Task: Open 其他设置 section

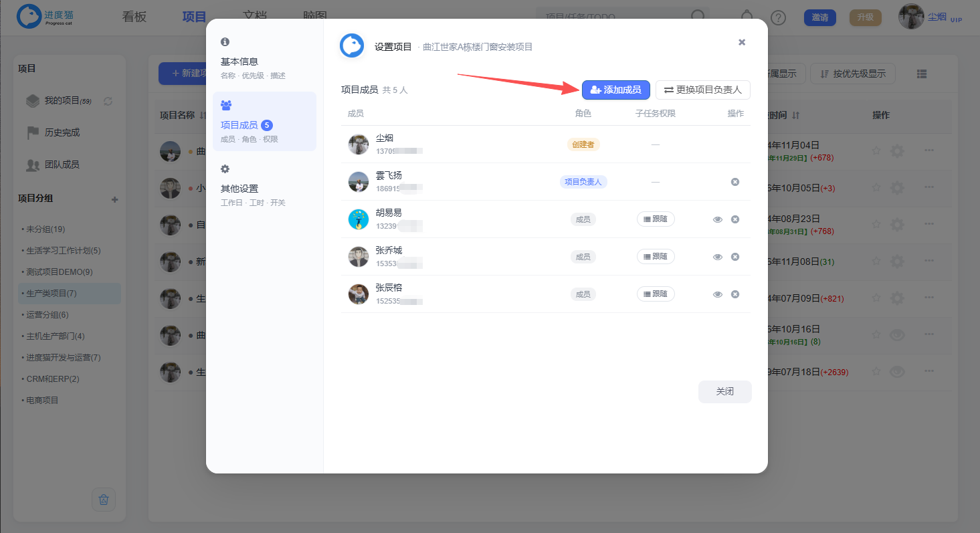Action: pos(264,185)
